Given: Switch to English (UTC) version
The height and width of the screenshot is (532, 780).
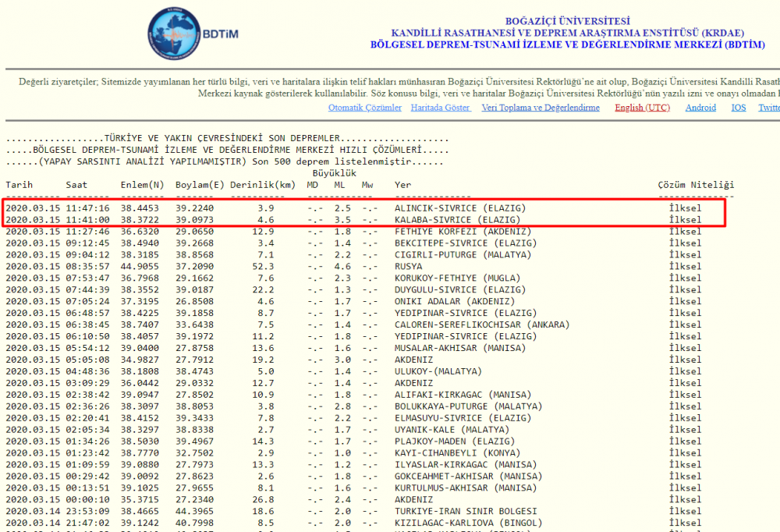Looking at the screenshot, I should pos(642,108).
